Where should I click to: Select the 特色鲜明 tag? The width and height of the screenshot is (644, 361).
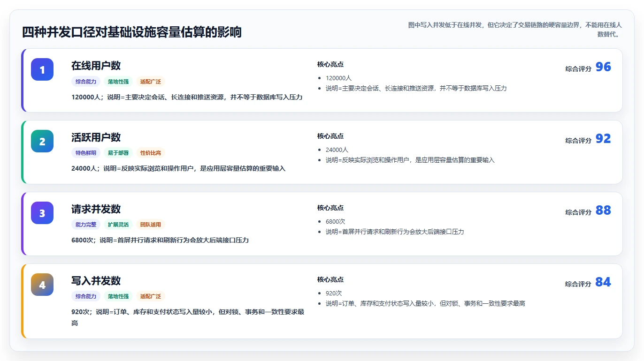click(x=86, y=153)
